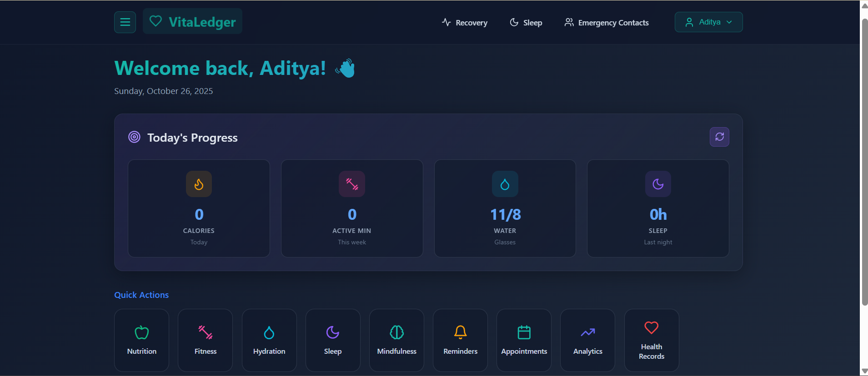Open Sleep in the top navigation bar
This screenshot has width=868, height=376.
[x=526, y=22]
